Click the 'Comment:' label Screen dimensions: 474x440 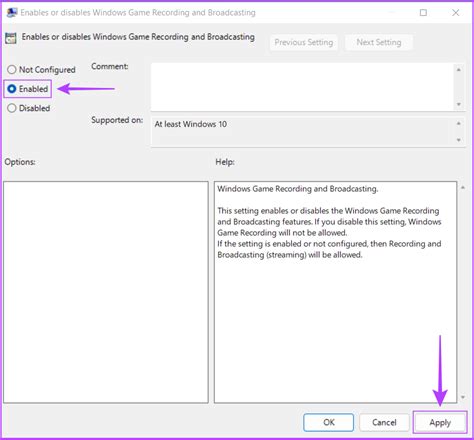pos(110,67)
